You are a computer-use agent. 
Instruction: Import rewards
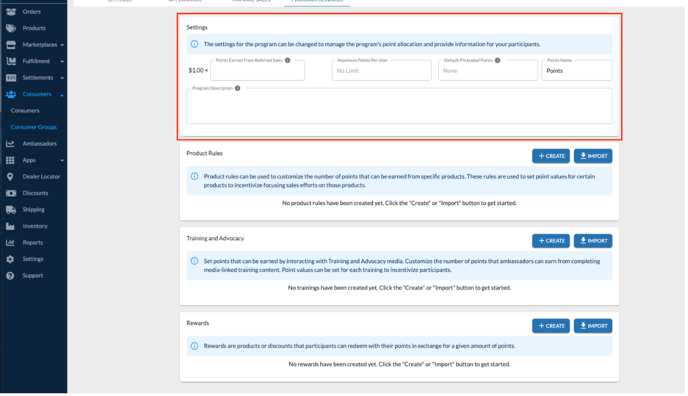tap(593, 326)
